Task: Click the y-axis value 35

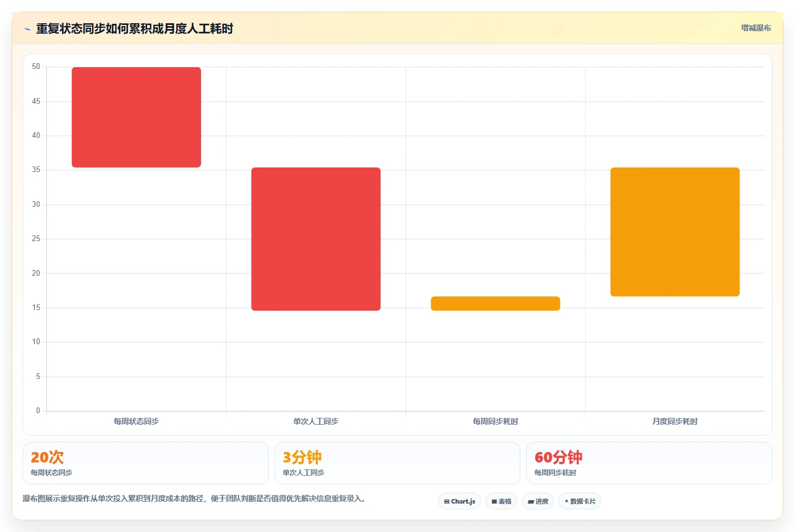Action: tap(36, 170)
